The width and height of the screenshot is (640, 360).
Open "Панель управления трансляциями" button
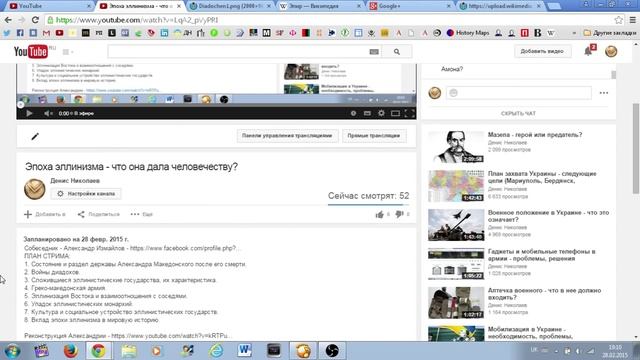[287, 136]
